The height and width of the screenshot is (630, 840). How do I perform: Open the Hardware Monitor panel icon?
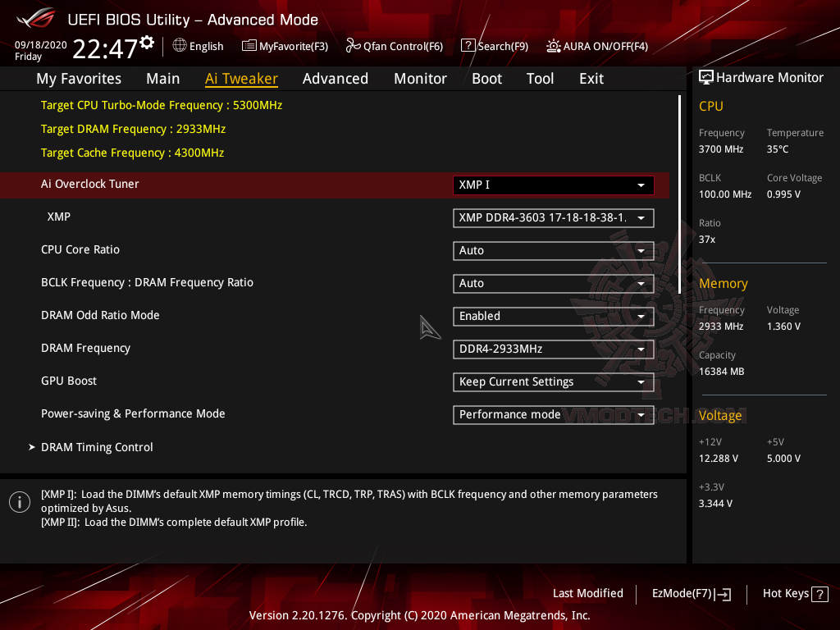tap(705, 76)
